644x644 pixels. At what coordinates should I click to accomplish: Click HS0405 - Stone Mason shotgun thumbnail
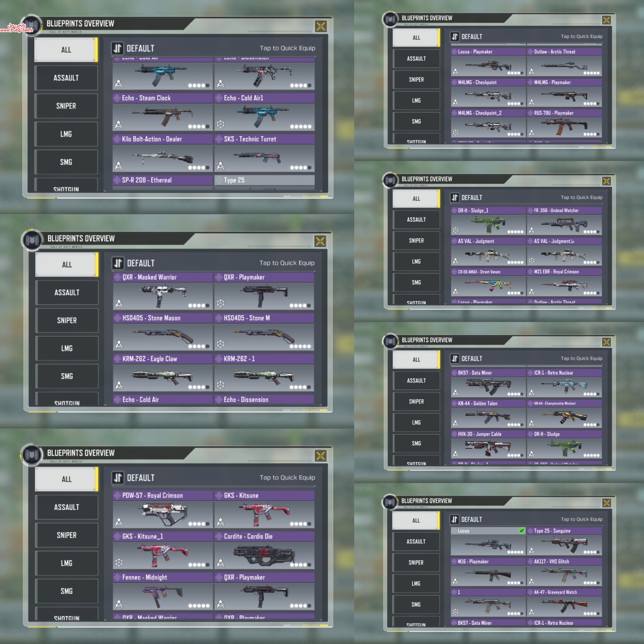point(163,337)
